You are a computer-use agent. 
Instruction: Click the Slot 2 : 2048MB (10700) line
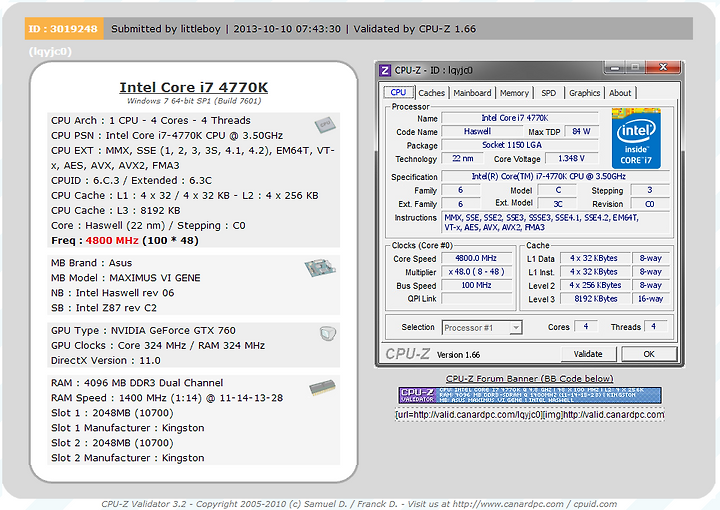coord(112,443)
